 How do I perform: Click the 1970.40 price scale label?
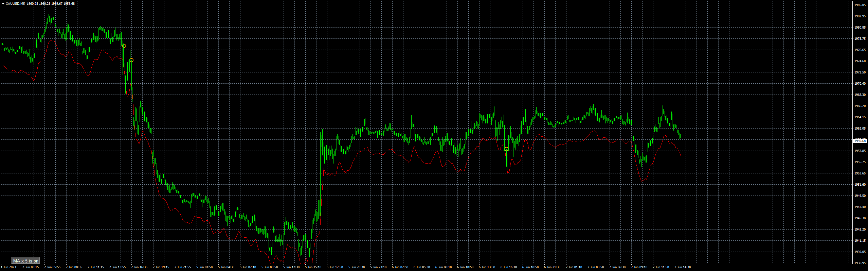860,84
